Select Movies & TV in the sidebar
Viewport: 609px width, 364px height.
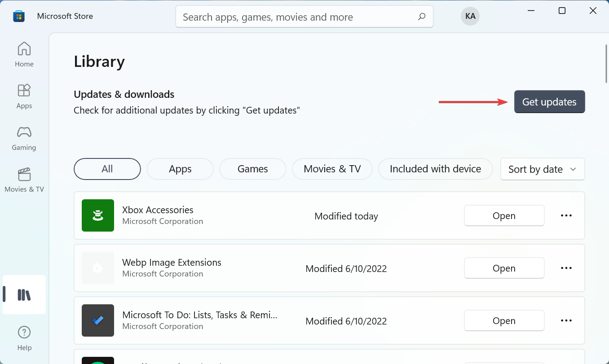24,179
